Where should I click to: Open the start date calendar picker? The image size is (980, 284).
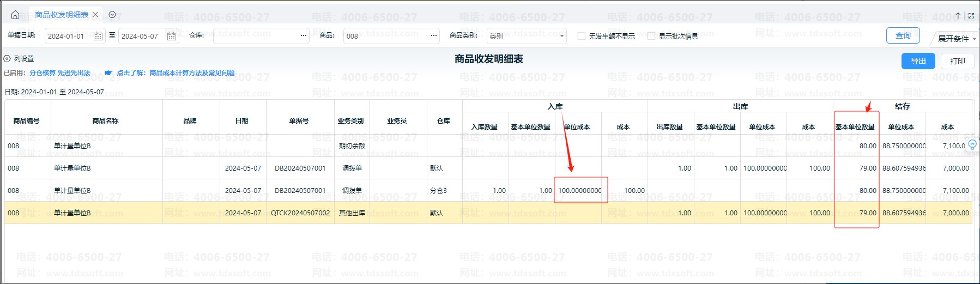pyautogui.click(x=98, y=36)
